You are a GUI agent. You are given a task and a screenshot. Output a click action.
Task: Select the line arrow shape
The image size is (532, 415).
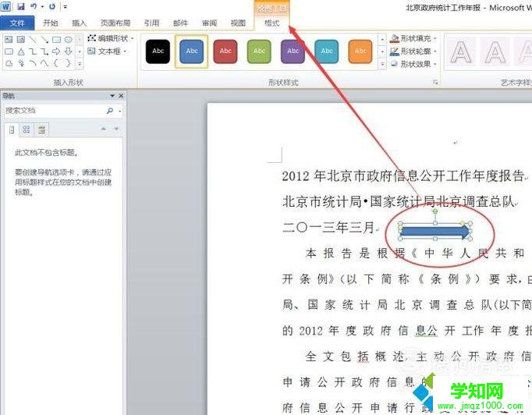tap(44, 40)
